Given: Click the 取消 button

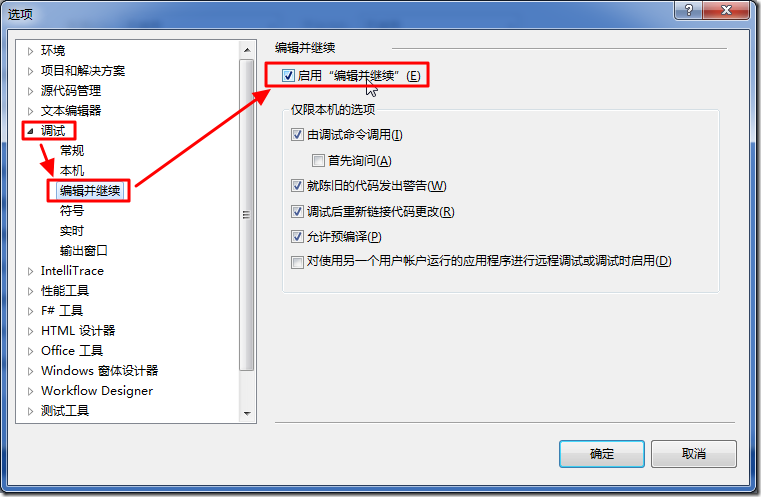Looking at the screenshot, I should (x=694, y=454).
